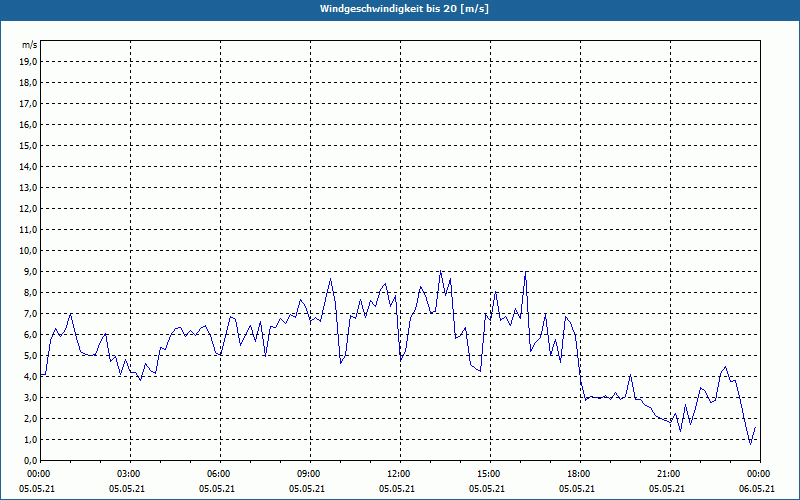This screenshot has width=800, height=500.
Task: Pick the 15:00 time label
Action: point(489,474)
